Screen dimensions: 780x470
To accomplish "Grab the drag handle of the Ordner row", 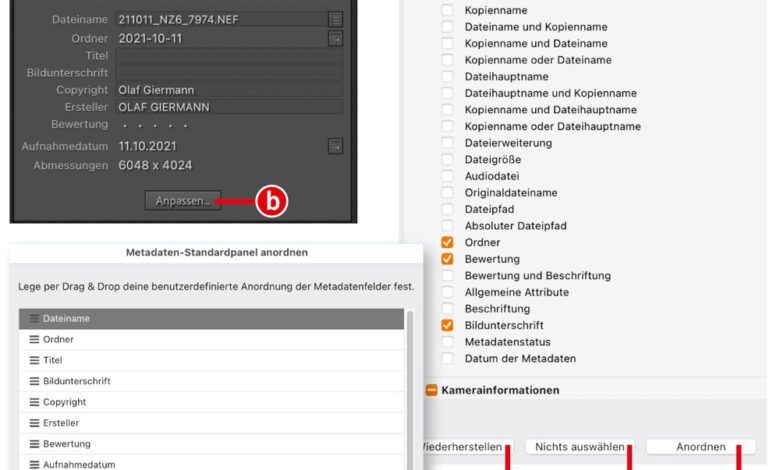I will [x=34, y=339].
